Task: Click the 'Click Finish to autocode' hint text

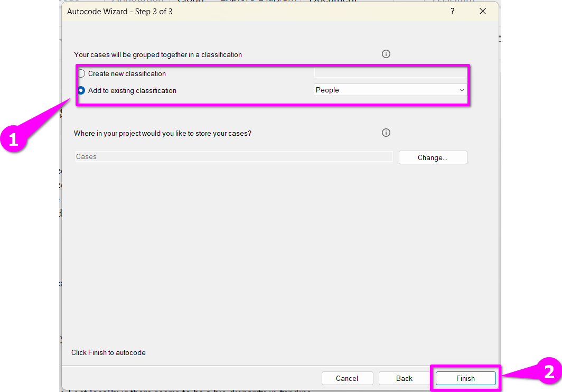Action: pyautogui.click(x=108, y=352)
